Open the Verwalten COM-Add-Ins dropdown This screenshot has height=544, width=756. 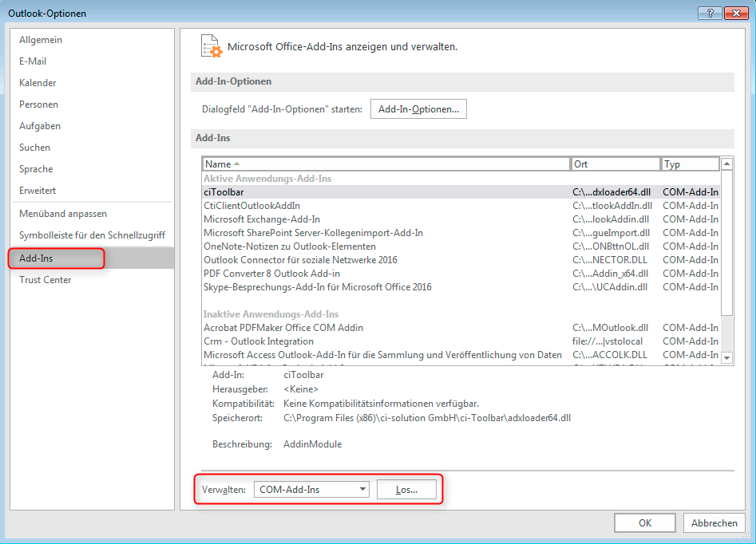311,490
